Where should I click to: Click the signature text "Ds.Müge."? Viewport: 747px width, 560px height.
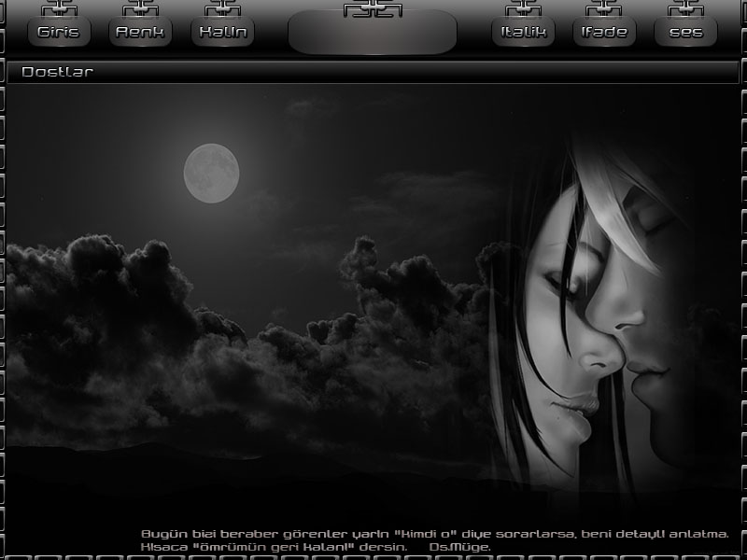click(x=459, y=547)
